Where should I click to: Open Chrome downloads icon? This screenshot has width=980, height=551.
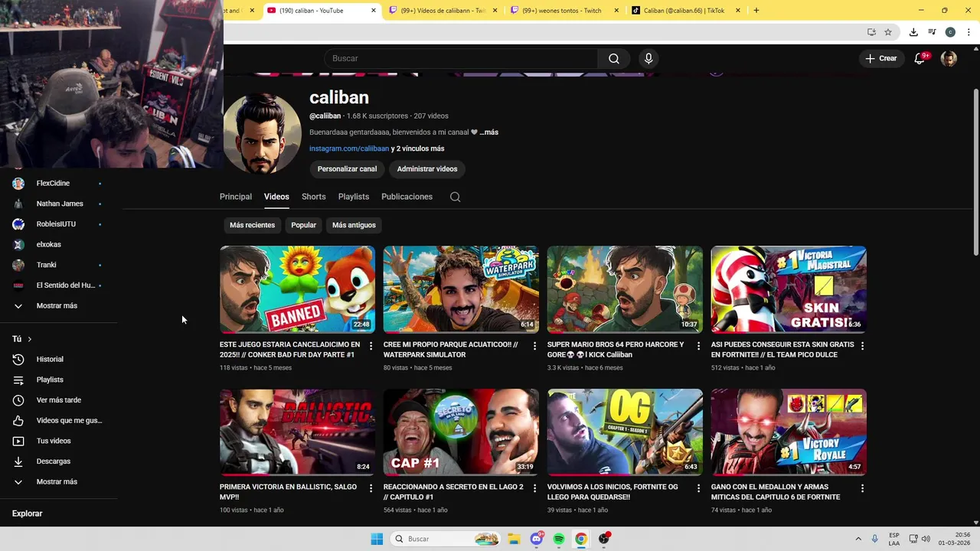click(913, 32)
